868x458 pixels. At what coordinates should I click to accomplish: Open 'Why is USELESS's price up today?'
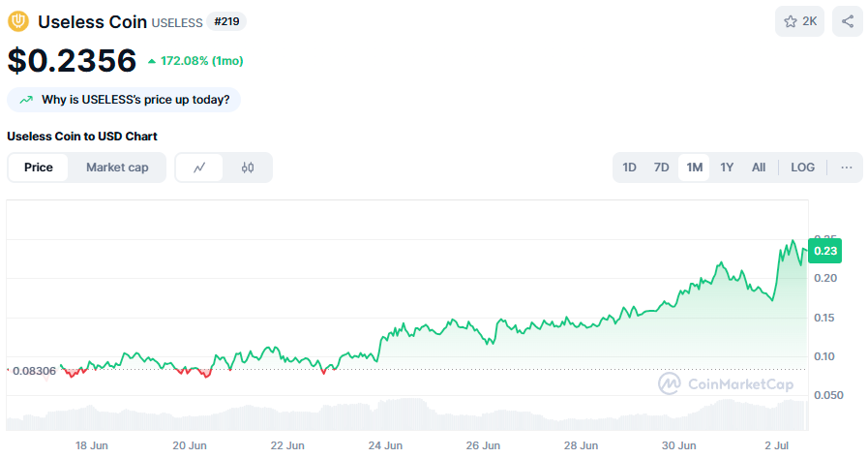(124, 100)
